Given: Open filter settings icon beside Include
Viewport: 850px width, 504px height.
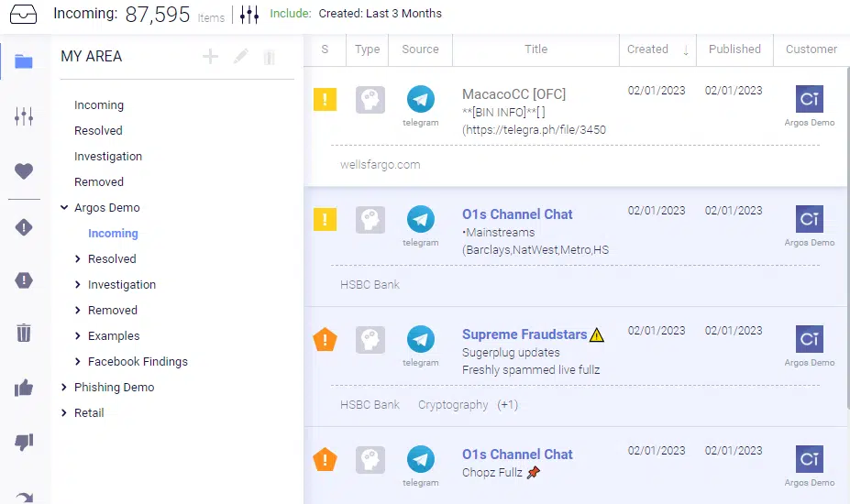Looking at the screenshot, I should tap(248, 14).
